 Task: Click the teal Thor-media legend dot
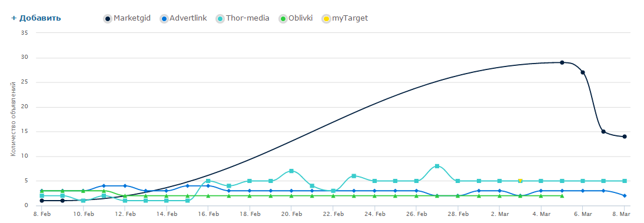pyautogui.click(x=220, y=19)
